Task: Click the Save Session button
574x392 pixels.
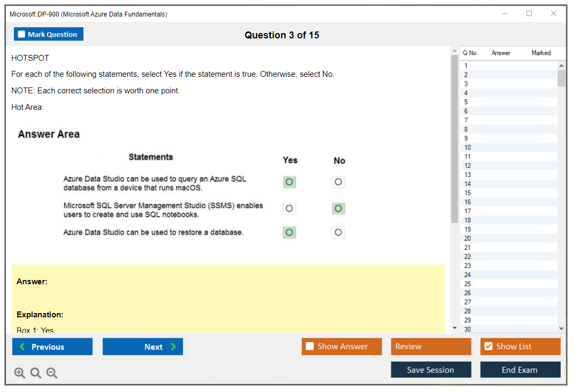Action: pyautogui.click(x=431, y=370)
